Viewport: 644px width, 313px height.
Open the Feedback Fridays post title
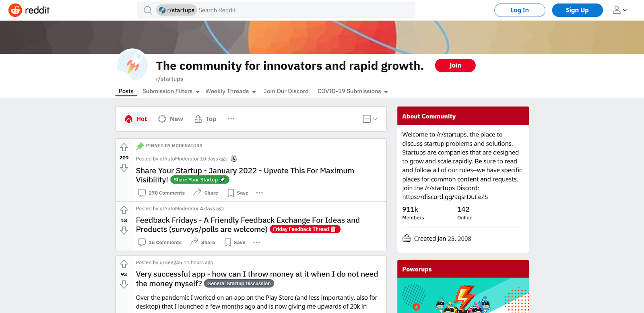[248, 224]
